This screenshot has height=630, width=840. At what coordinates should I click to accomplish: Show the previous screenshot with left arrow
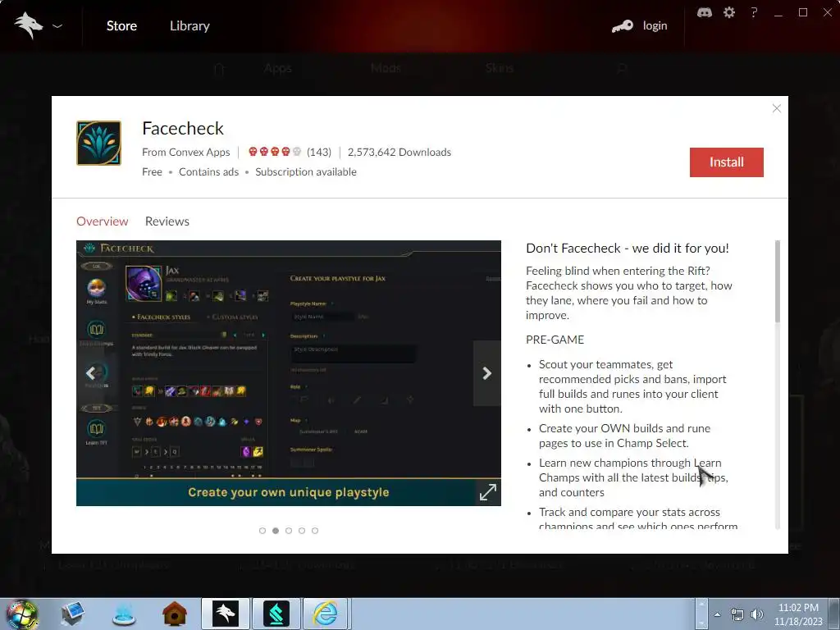click(90, 373)
